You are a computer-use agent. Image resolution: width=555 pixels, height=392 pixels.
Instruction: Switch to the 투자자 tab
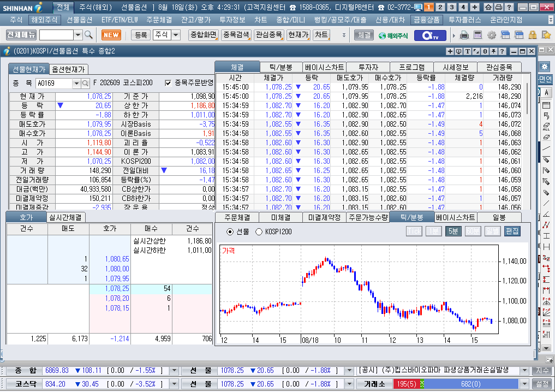click(x=368, y=67)
